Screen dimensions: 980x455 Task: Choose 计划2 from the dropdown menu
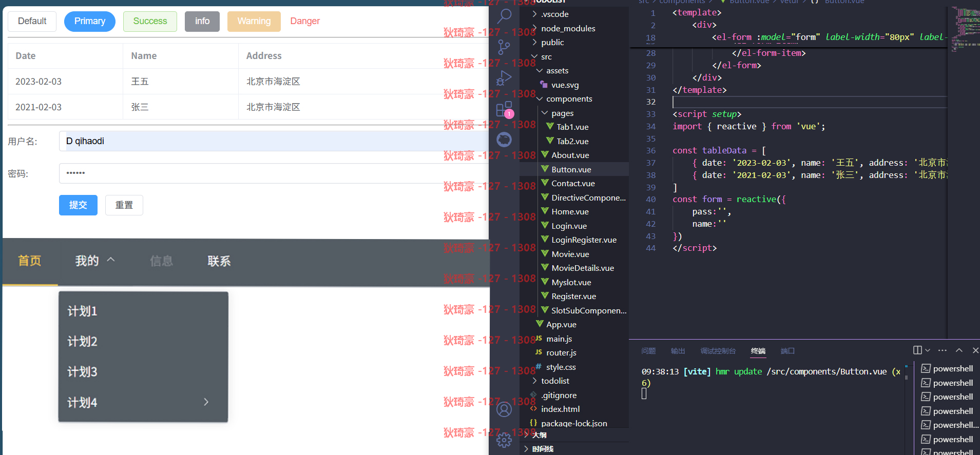(143, 341)
